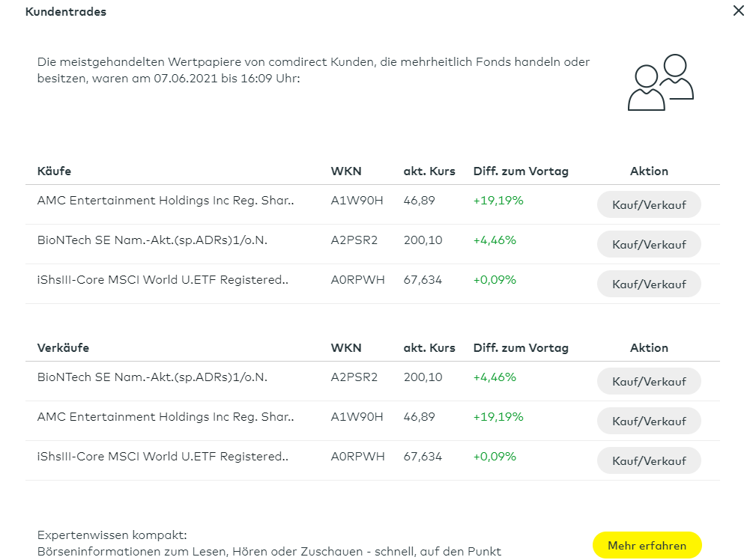
Task: Click Kauf/Verkauf for BioNTech under Käufe
Action: [649, 244]
